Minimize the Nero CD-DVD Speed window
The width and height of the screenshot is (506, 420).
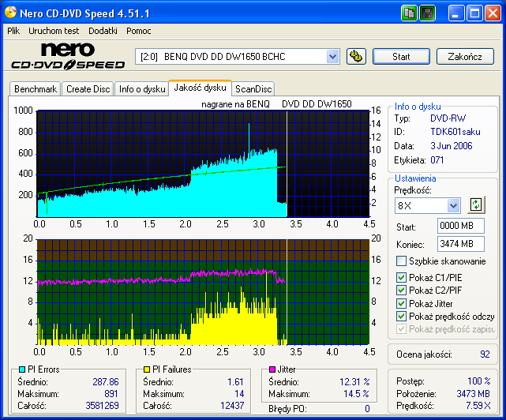point(456,13)
